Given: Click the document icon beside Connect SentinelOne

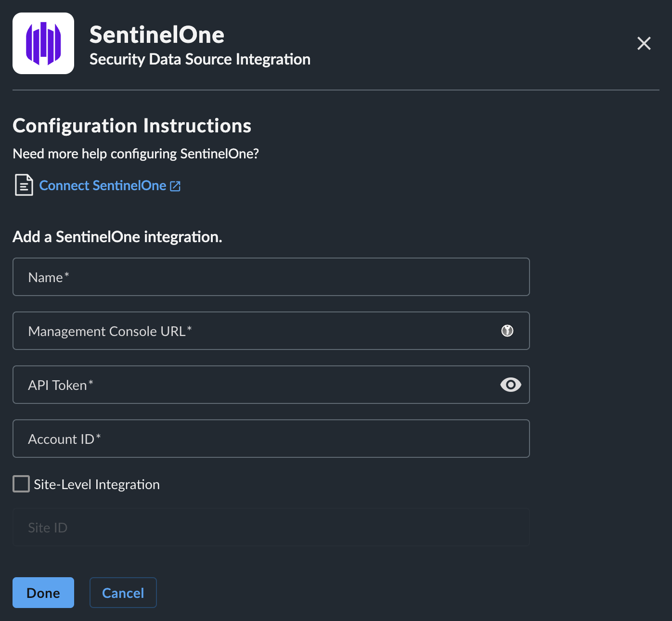Looking at the screenshot, I should point(24,185).
